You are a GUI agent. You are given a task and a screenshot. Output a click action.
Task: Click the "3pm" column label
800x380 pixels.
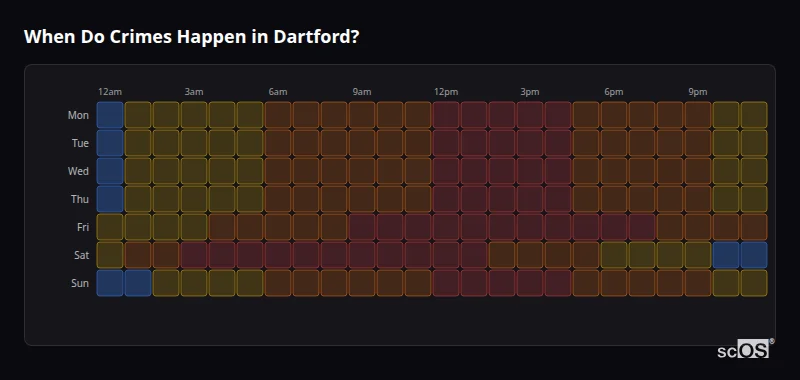530,92
